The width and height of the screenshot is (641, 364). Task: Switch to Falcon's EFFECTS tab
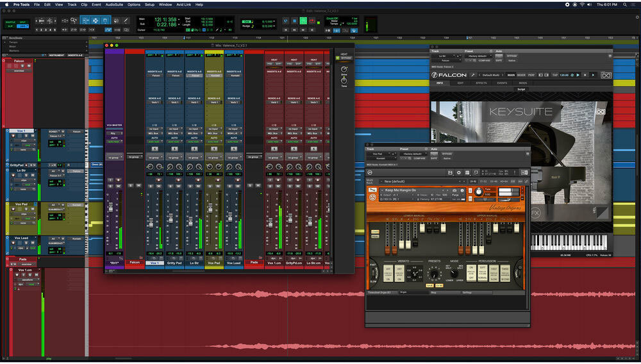[481, 83]
